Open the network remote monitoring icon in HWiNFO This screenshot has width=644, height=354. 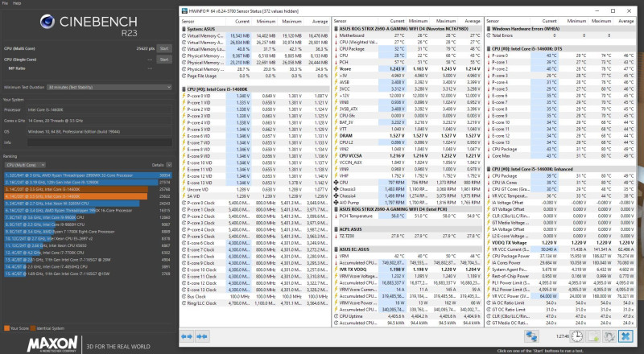(x=531, y=336)
